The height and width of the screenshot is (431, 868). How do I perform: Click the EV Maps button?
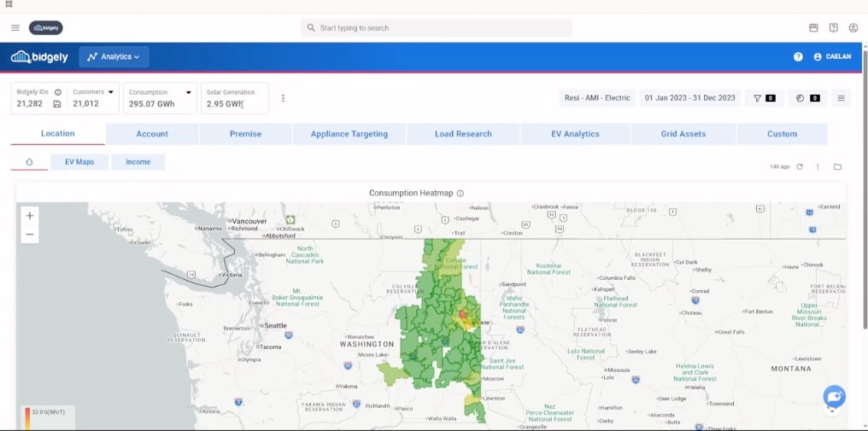click(x=79, y=161)
